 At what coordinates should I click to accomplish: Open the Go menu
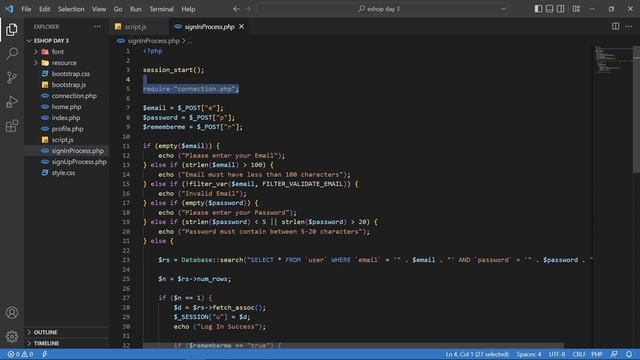point(118,9)
